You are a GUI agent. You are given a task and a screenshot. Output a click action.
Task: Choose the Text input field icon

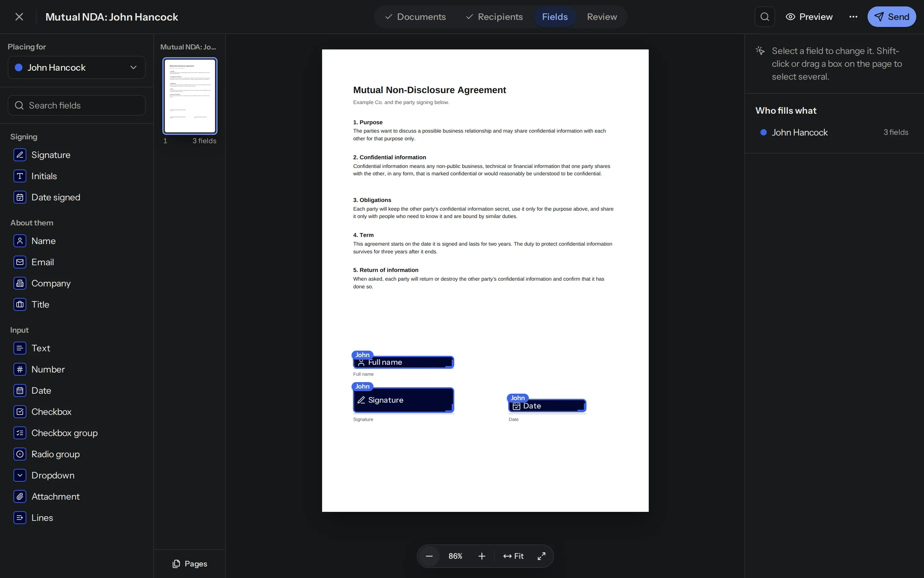(x=20, y=348)
